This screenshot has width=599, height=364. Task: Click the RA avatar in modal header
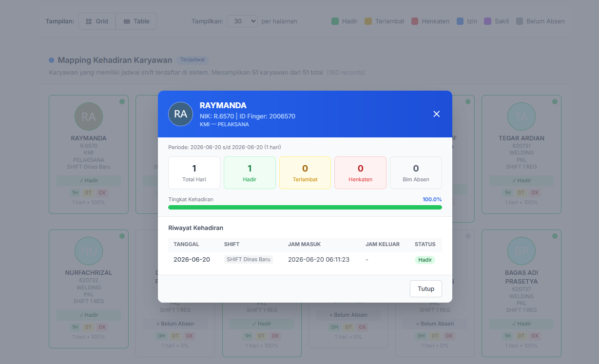coord(180,114)
